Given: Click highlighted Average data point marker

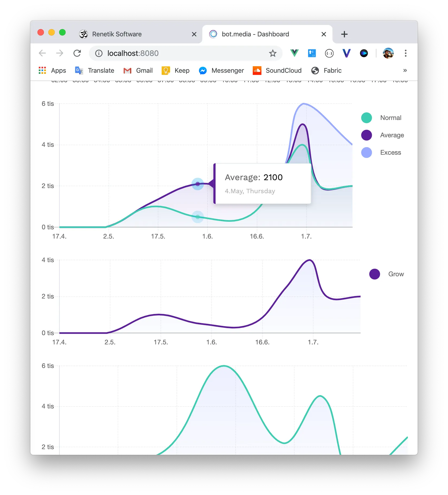Looking at the screenshot, I should tap(198, 184).
